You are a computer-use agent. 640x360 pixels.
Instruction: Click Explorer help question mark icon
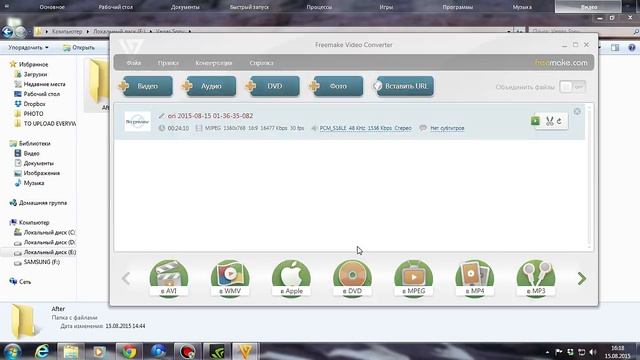point(631,48)
